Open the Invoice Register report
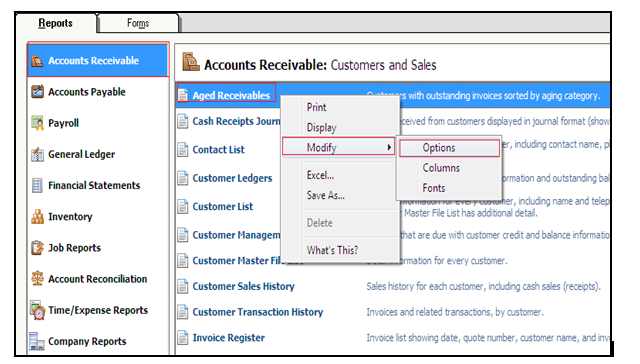Screen dimensions: 640x364 [229, 337]
